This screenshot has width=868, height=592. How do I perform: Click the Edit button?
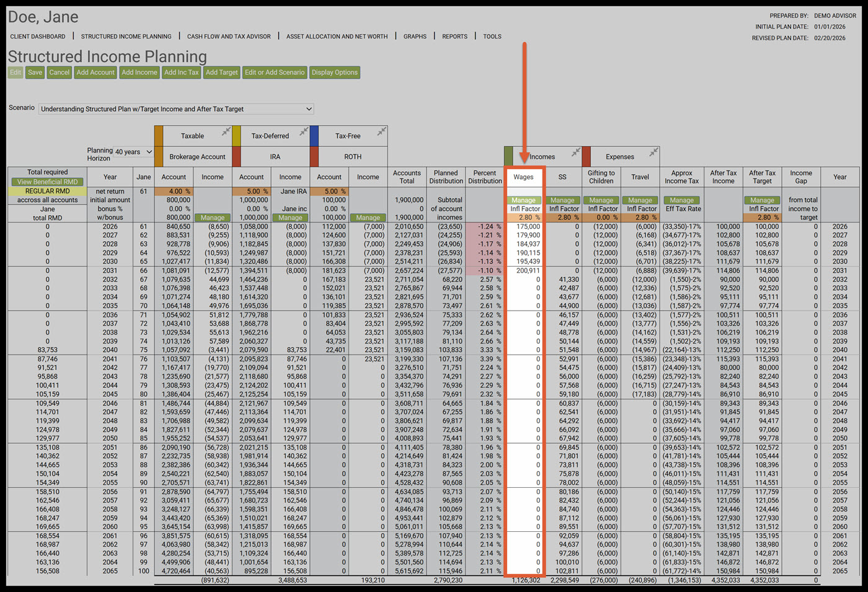[x=15, y=73]
